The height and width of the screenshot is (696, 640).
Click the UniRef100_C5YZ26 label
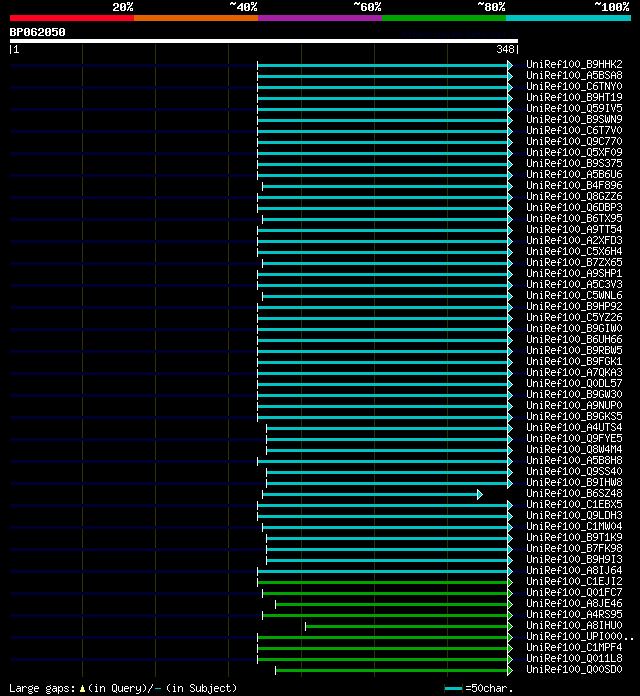pyautogui.click(x=574, y=317)
